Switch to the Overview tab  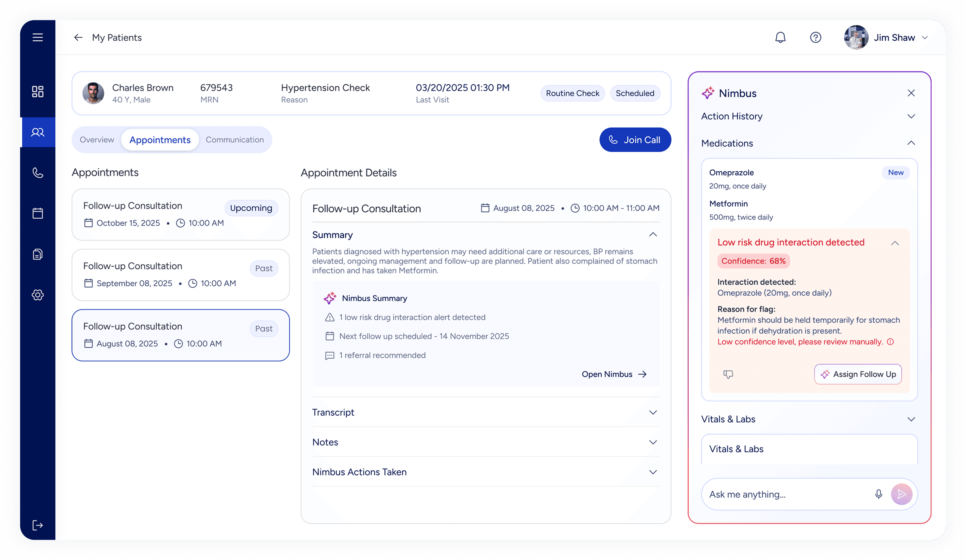pyautogui.click(x=97, y=140)
